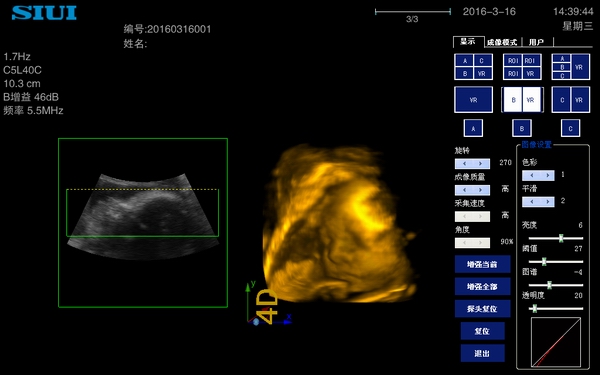This screenshot has height=375, width=600.
Task: Increase the 旋转 rotation value with right arrow
Action: click(481, 164)
